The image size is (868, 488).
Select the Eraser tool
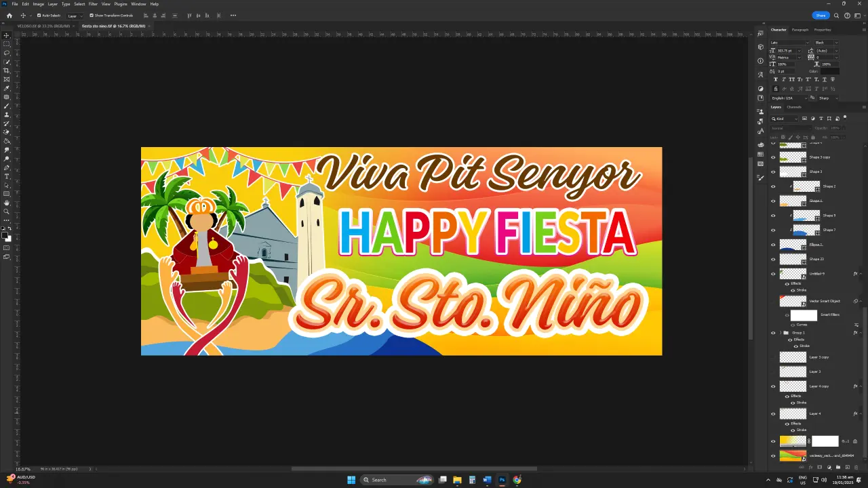7,132
